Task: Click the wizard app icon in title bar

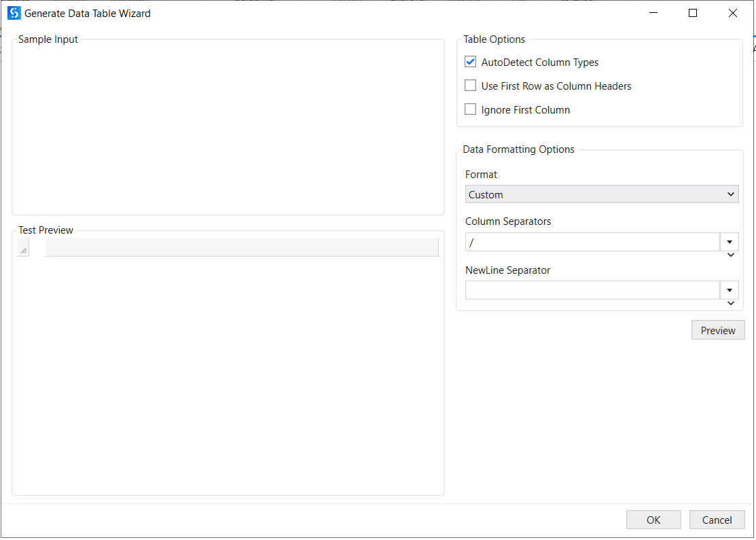Action: coord(14,13)
